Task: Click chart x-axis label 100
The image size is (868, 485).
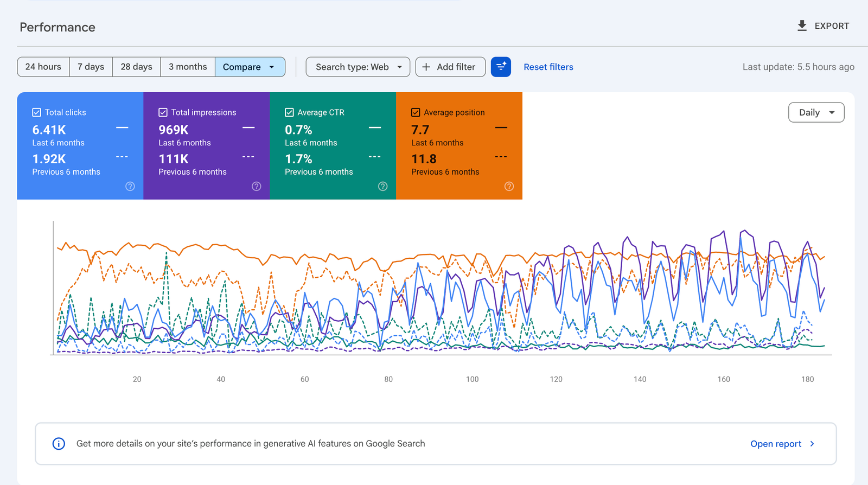Action: pyautogui.click(x=472, y=379)
